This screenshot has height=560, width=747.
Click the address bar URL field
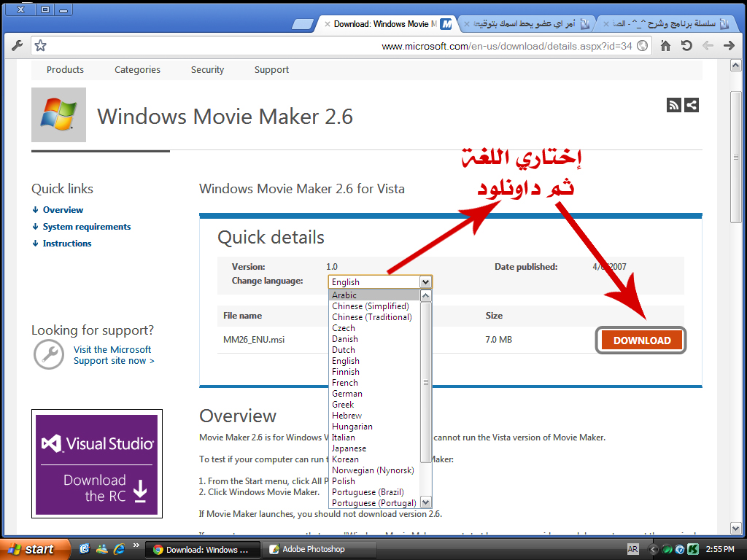[x=341, y=46]
